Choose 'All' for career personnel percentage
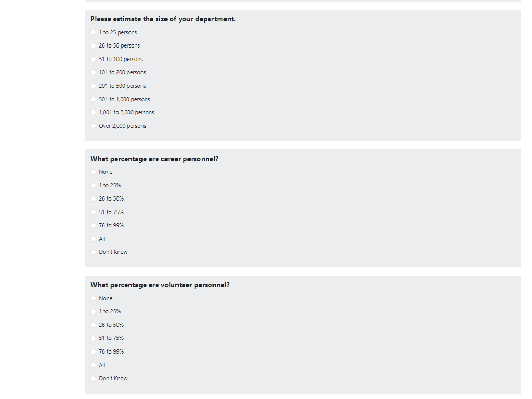The image size is (532, 399). coord(93,239)
